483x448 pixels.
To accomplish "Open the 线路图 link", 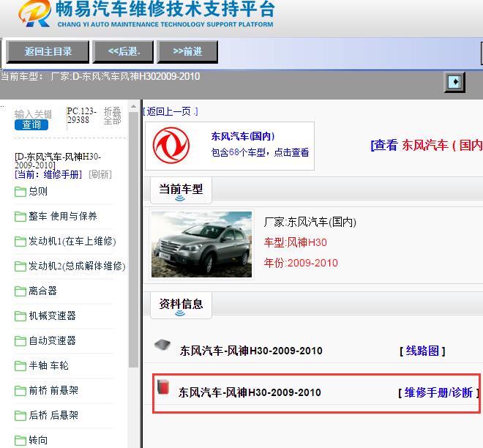I will pyautogui.click(x=422, y=351).
